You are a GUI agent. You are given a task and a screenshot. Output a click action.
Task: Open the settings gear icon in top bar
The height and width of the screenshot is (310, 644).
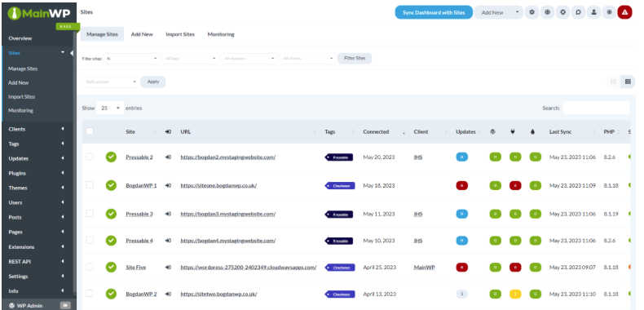point(532,12)
